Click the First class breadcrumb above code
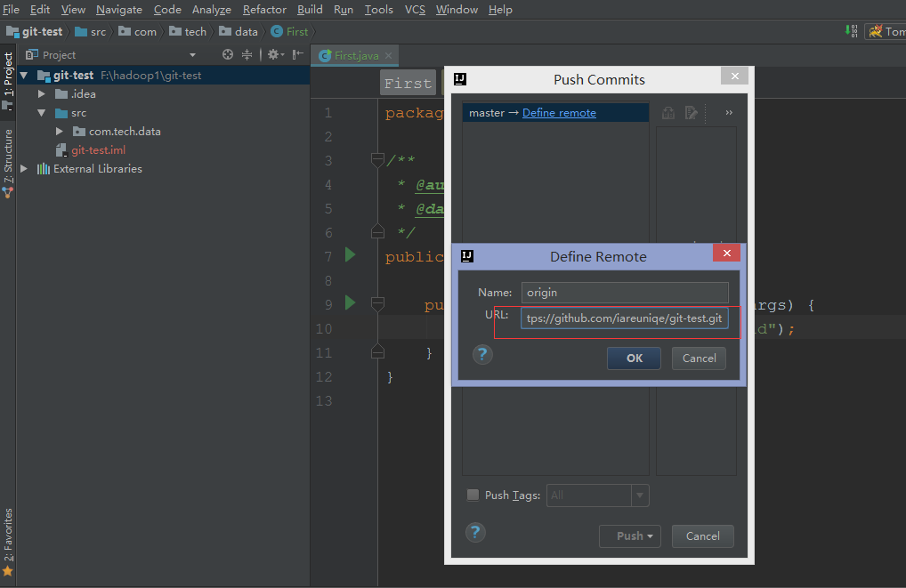 [408, 84]
